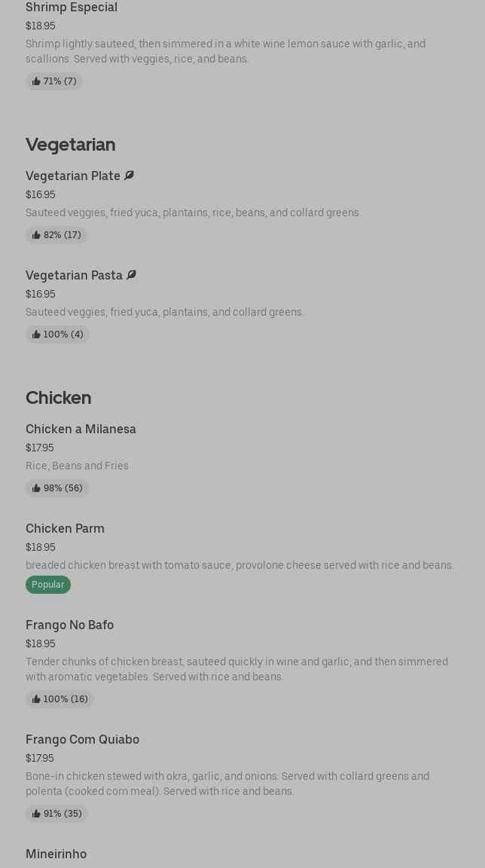This screenshot has width=485, height=868.
Task: Click thumbs-up icon on Chicken a Milanesa rating
Action: 36,488
